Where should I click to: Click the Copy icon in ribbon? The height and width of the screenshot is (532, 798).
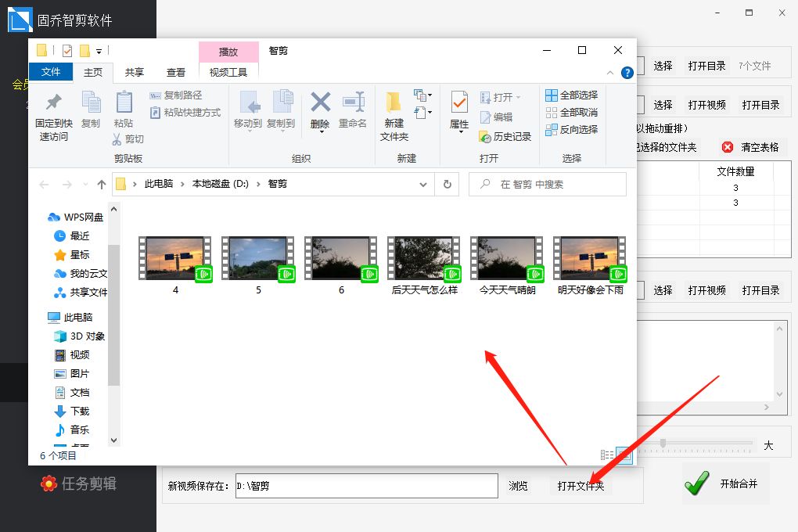[91, 102]
